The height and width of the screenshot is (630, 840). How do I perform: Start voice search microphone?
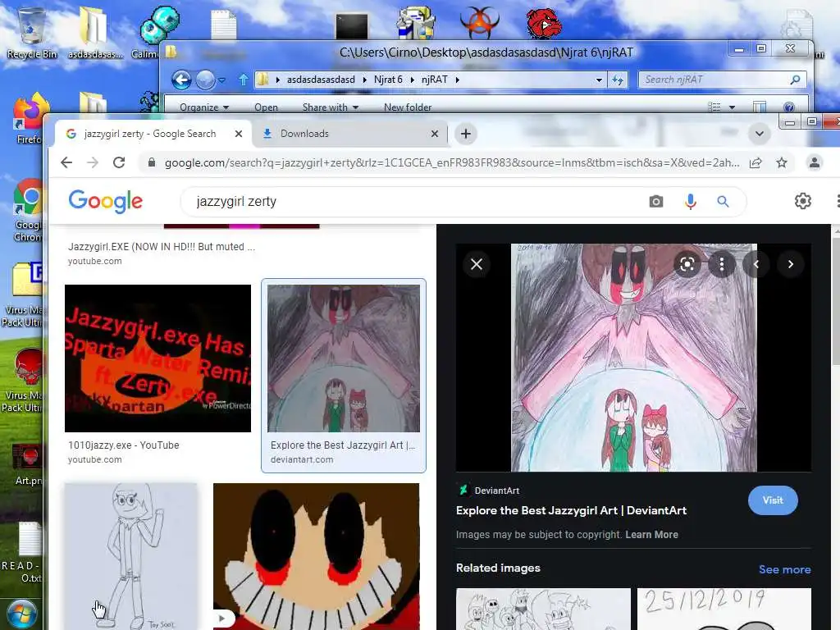pyautogui.click(x=690, y=202)
